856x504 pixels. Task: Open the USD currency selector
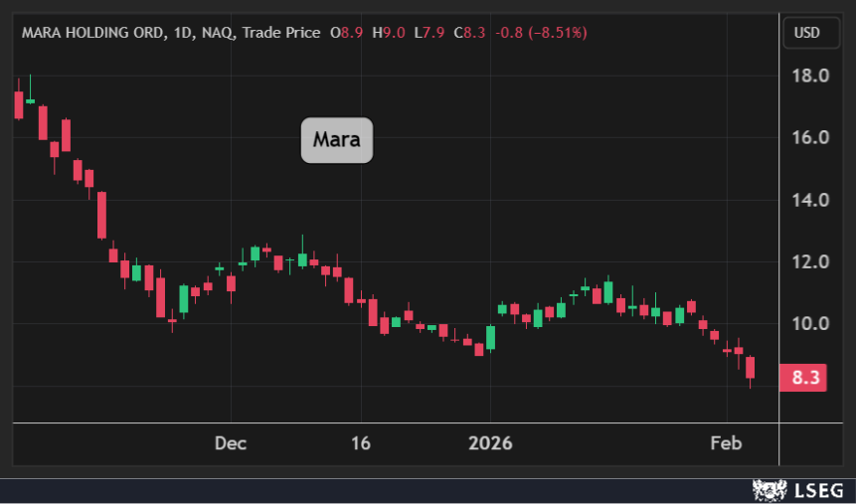(x=806, y=33)
